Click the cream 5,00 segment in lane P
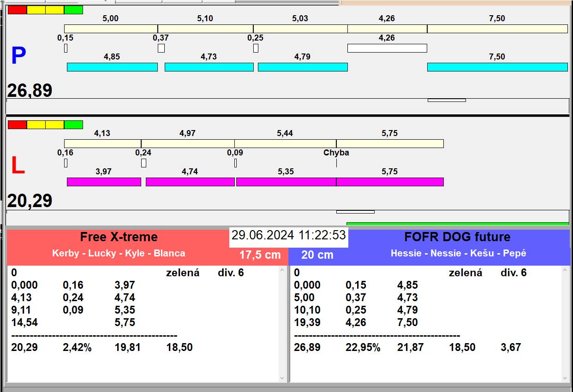 coord(111,29)
